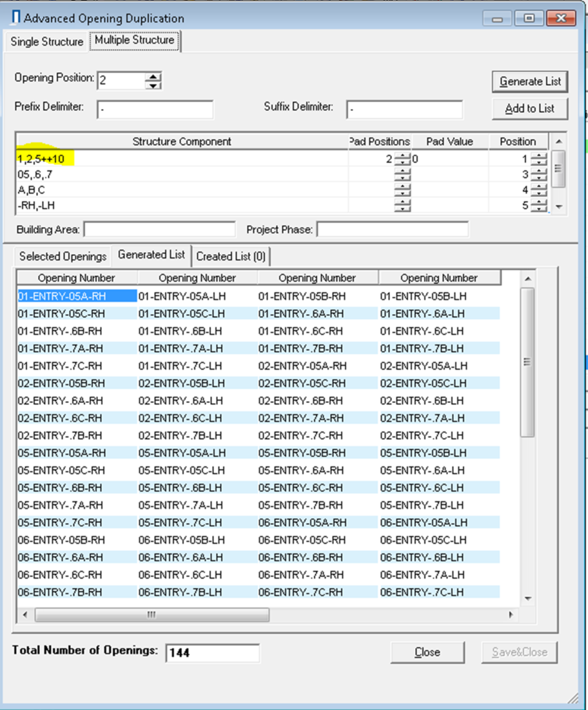Adjust Pad Positions stepper for the A,B,C row

[x=402, y=190]
